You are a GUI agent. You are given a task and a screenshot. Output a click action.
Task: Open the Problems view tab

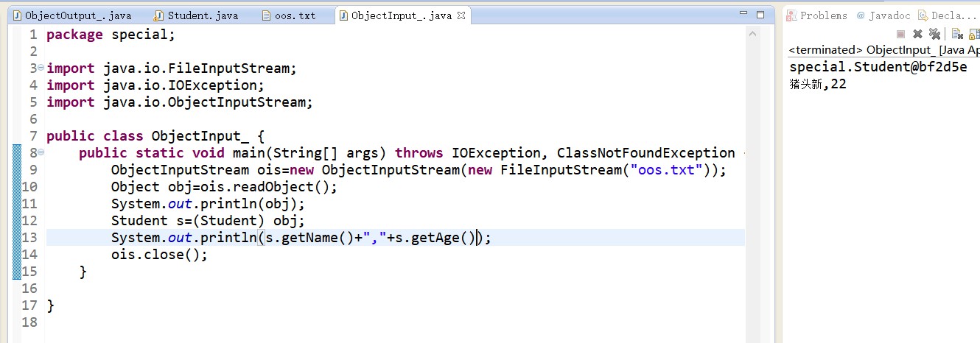816,15
